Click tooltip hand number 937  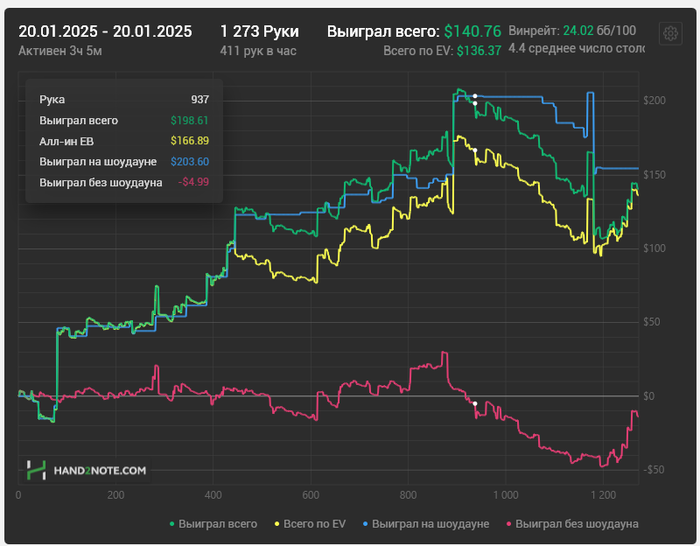pos(200,99)
